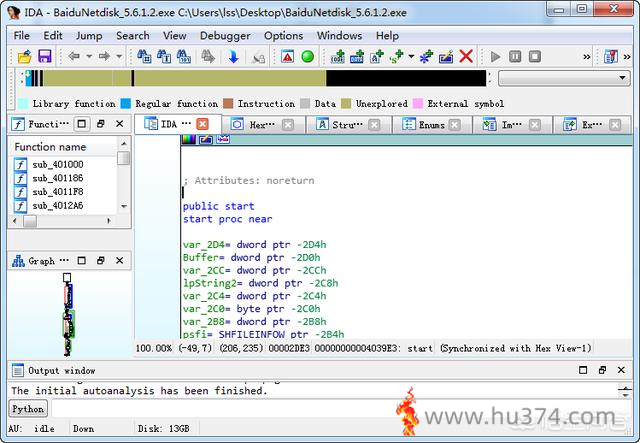640x443 pixels.
Task: Open the Debugger menu
Action: (x=225, y=36)
